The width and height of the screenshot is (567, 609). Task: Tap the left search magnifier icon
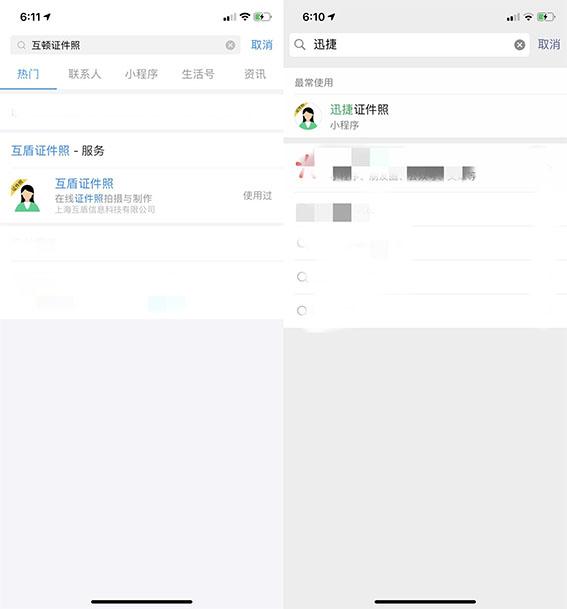[21, 45]
